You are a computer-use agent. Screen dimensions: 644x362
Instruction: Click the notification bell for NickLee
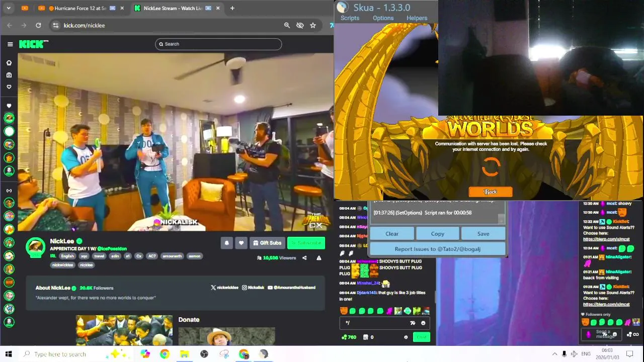click(x=226, y=243)
